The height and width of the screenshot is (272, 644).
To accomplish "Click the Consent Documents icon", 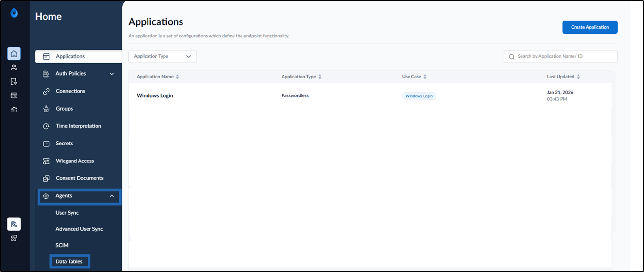I will [x=46, y=178].
